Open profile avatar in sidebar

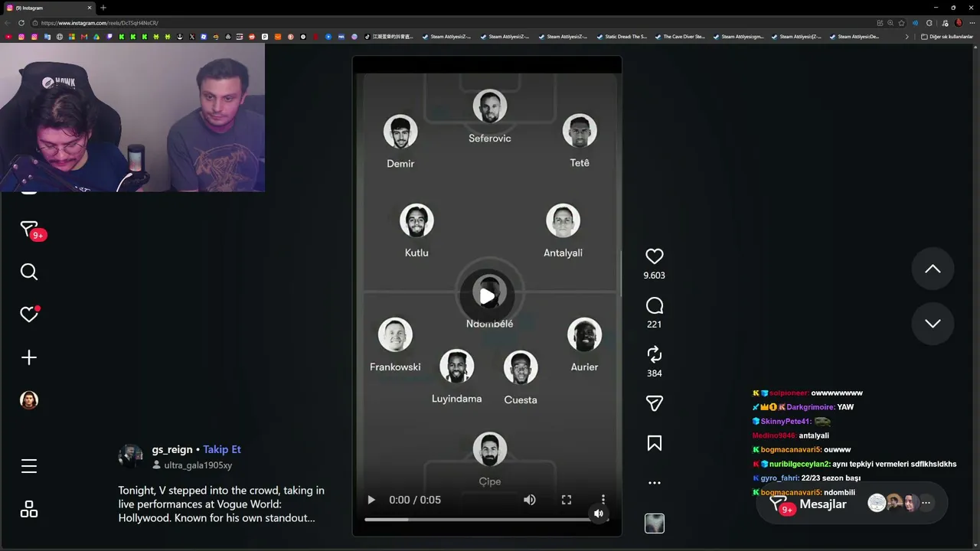tap(29, 400)
